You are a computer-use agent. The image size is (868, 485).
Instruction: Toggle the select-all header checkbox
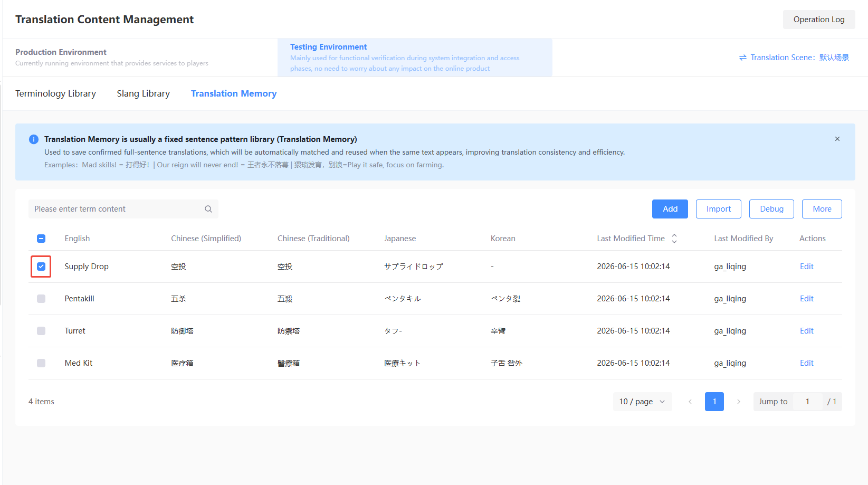pos(41,239)
